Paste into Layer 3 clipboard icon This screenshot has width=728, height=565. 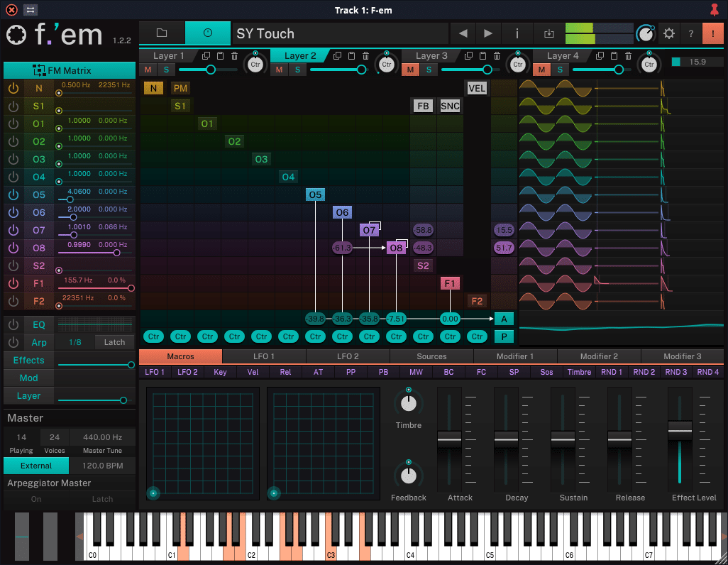(x=483, y=56)
